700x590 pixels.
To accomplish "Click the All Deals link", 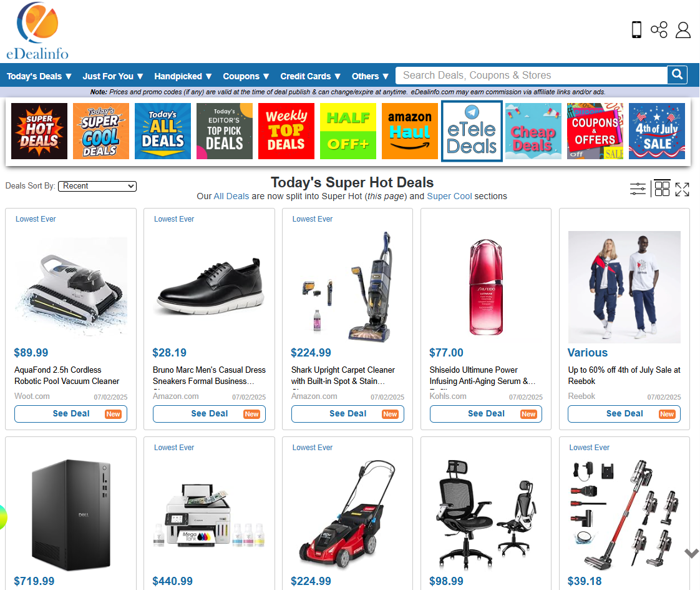I will (231, 197).
